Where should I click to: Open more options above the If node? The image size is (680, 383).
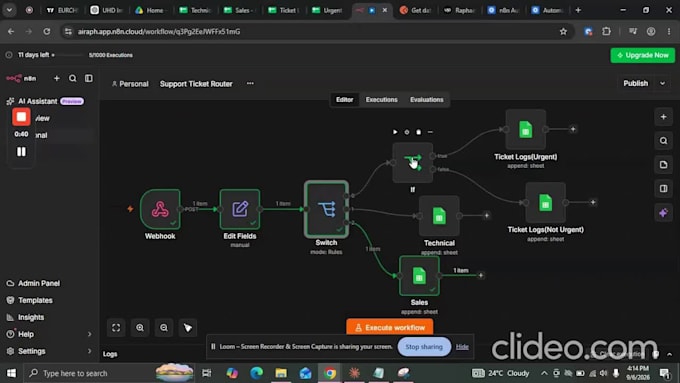(430, 132)
